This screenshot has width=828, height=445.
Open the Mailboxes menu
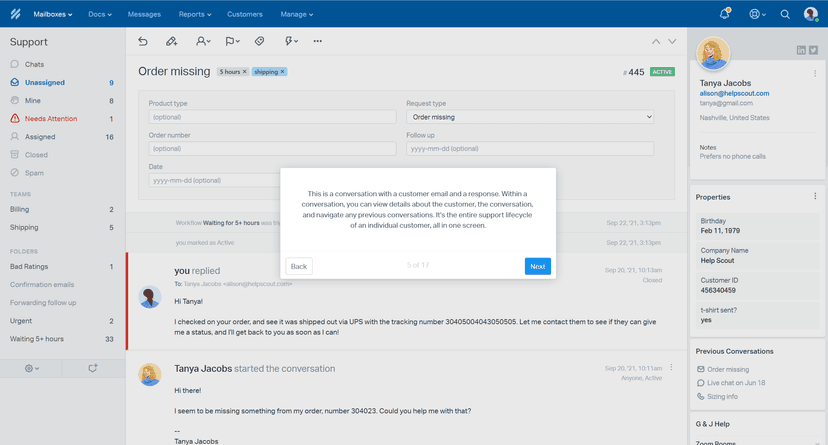point(55,14)
